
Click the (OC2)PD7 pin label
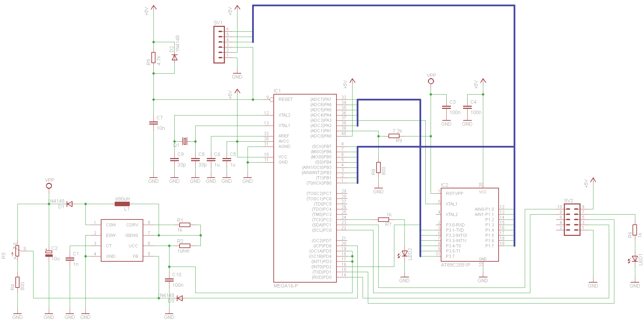coord(321,241)
